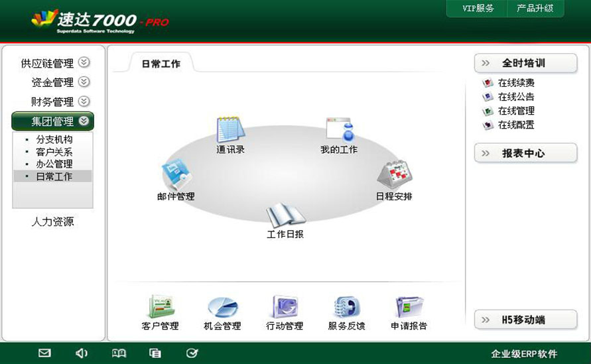Click the 在线配置 link
The image size is (591, 364).
[x=516, y=125]
